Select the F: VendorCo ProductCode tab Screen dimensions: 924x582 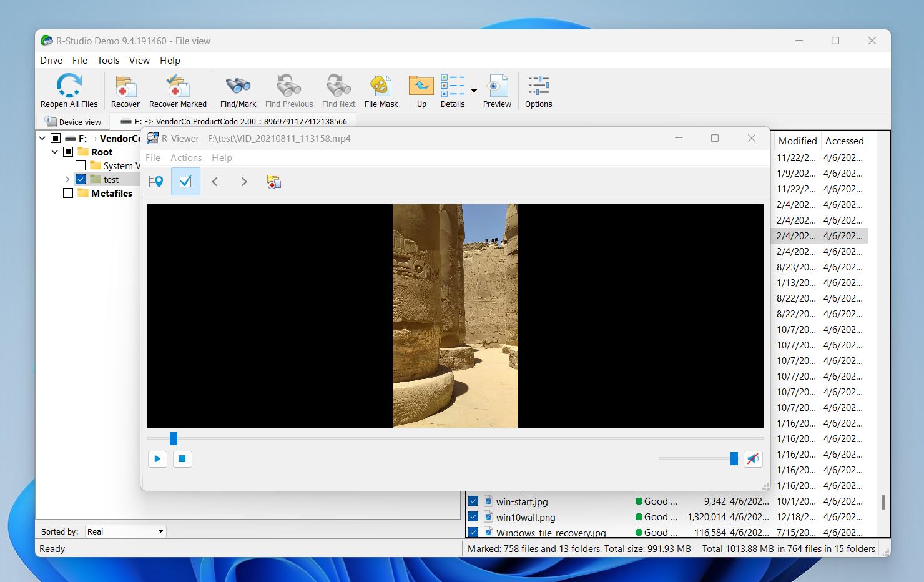(x=233, y=121)
